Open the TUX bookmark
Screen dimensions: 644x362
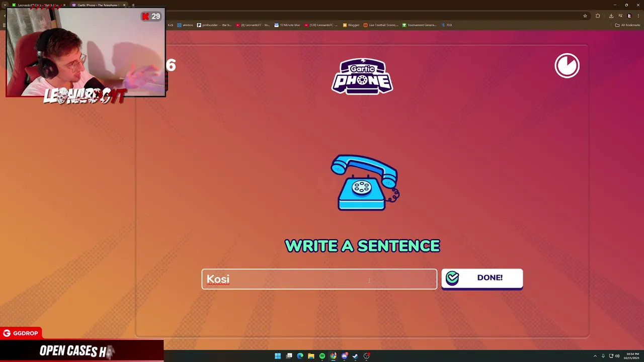click(x=447, y=25)
